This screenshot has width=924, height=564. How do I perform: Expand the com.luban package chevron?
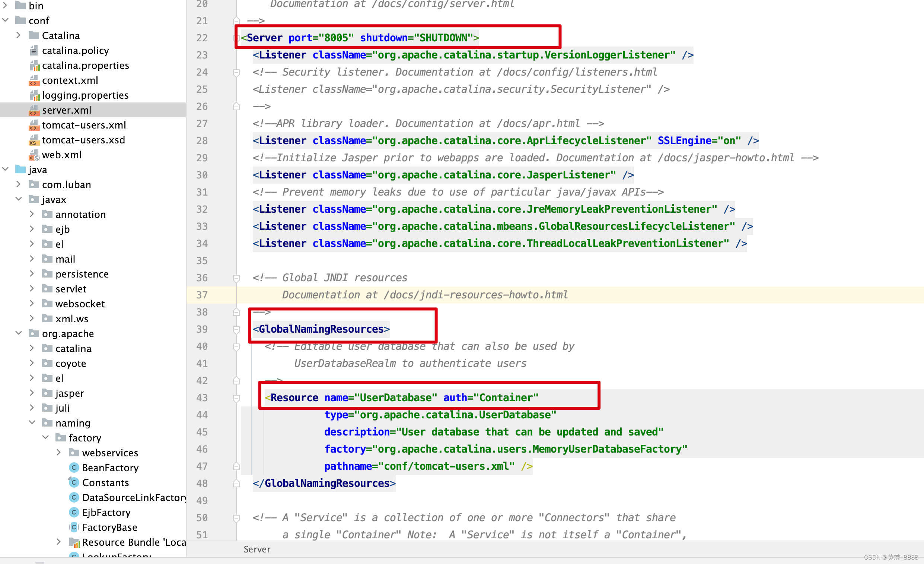pyautogui.click(x=19, y=184)
